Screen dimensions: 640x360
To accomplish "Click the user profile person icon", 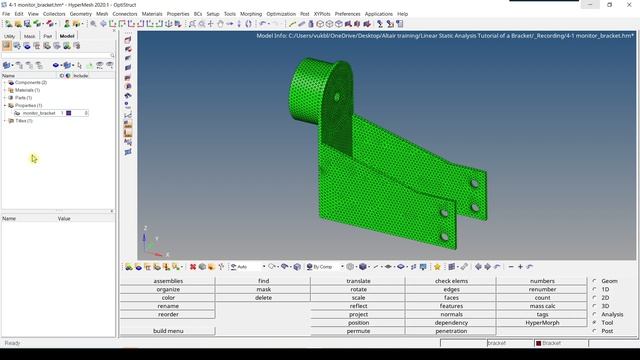I will [x=67, y=24].
